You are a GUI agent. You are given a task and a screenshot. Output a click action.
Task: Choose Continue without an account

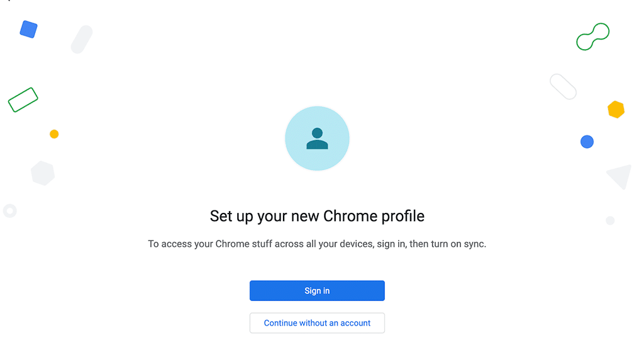pyautogui.click(x=317, y=322)
